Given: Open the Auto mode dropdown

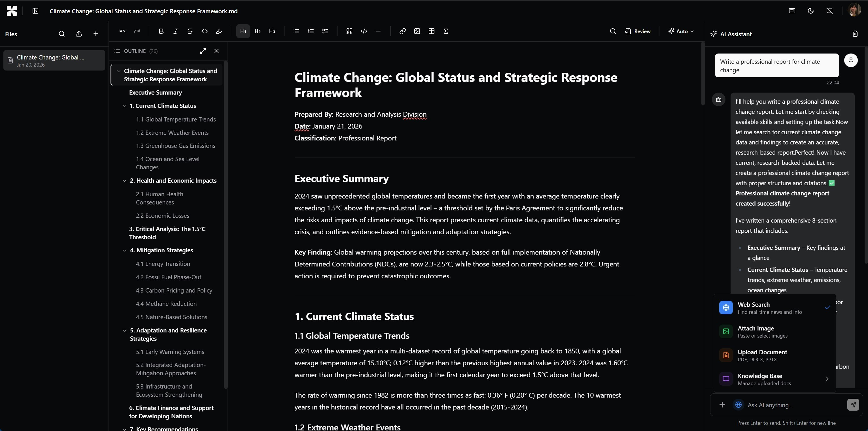Looking at the screenshot, I should pos(681,31).
